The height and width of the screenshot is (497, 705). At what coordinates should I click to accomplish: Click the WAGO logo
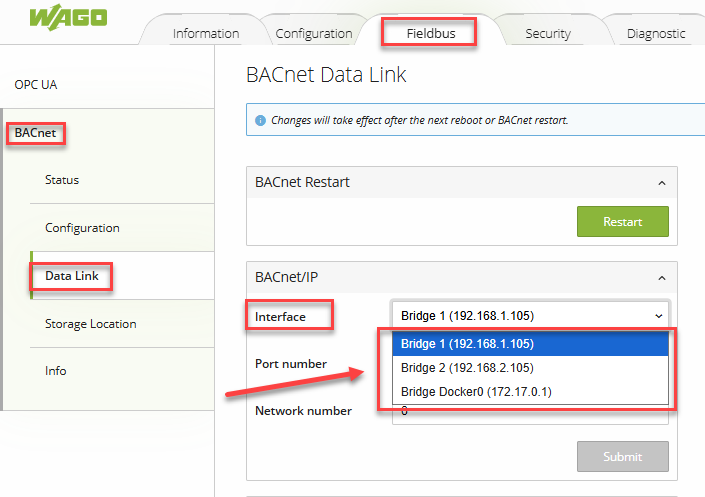click(x=68, y=18)
